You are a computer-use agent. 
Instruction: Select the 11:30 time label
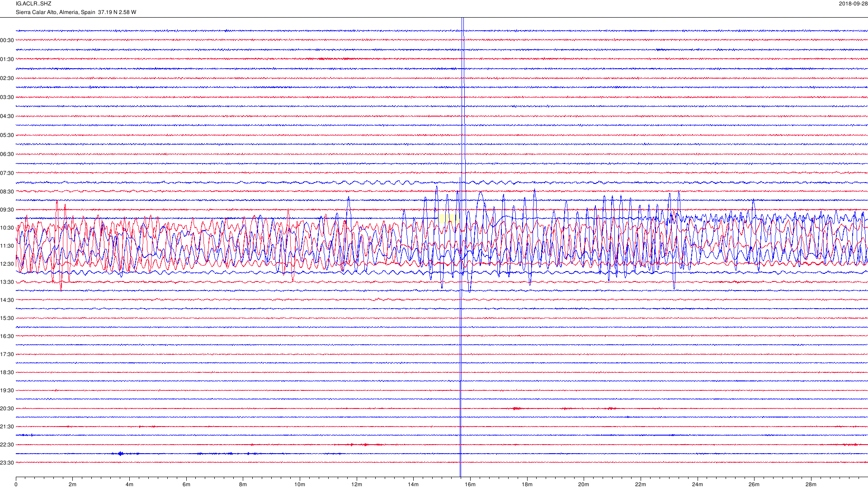tap(7, 246)
